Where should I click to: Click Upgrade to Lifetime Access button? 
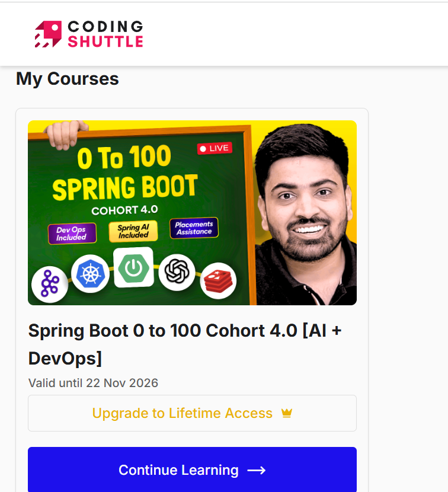(193, 413)
